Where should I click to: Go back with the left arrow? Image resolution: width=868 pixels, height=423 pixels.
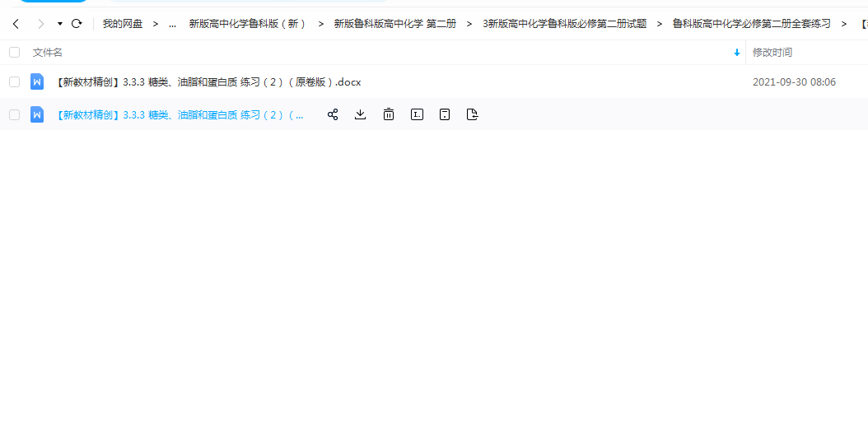pos(16,24)
